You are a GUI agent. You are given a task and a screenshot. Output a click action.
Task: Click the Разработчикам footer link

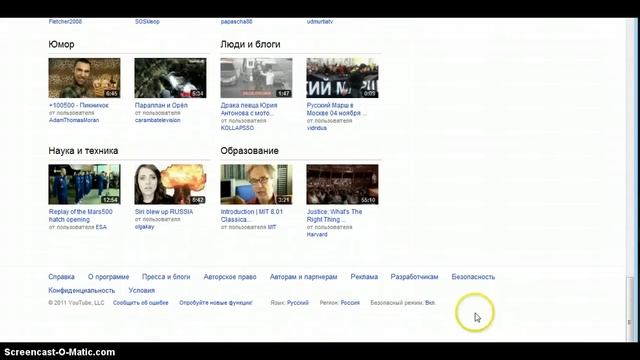coord(414,277)
